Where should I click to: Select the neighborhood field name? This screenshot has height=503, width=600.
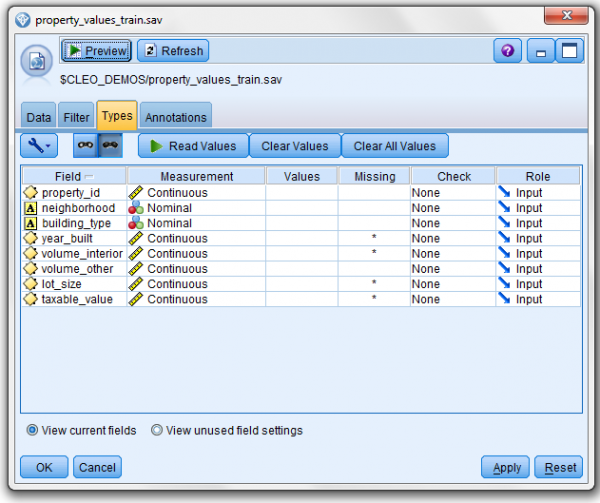[x=78, y=208]
